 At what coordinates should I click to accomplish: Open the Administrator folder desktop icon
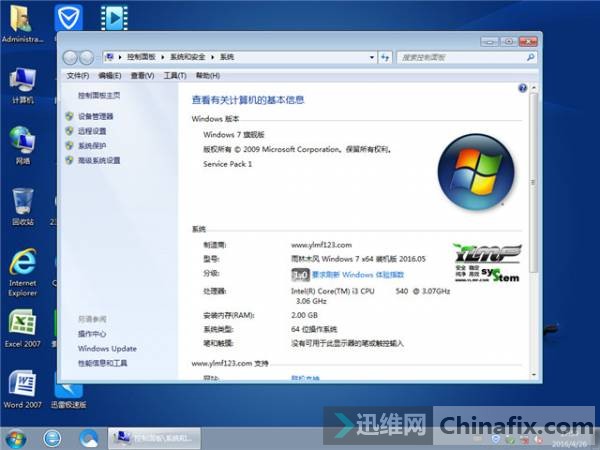point(21,22)
